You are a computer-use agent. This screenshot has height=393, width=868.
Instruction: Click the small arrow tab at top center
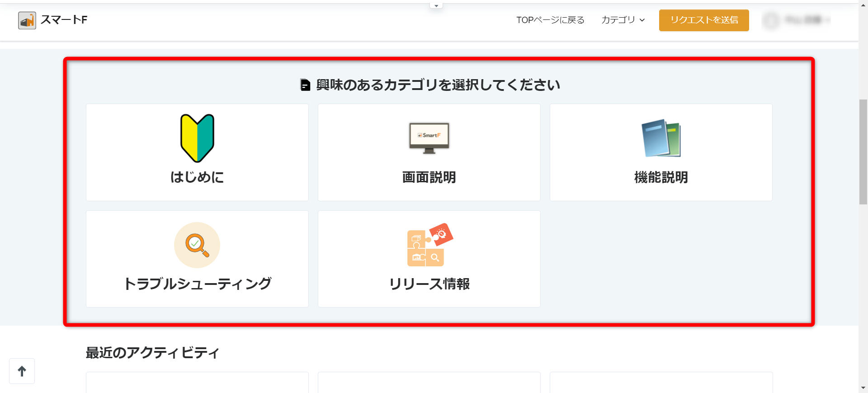click(436, 6)
